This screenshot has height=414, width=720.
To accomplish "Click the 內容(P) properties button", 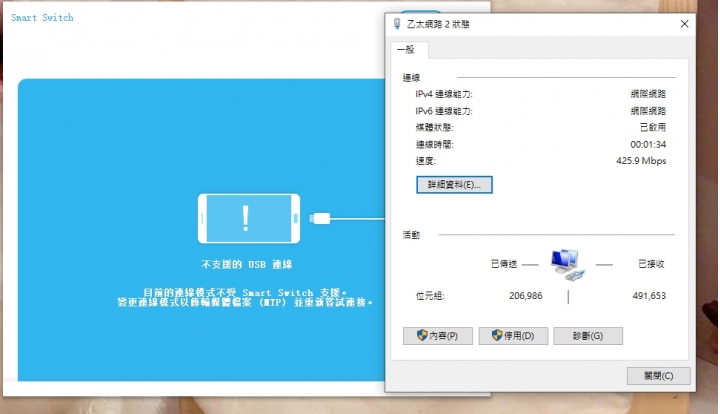I will 438,336.
